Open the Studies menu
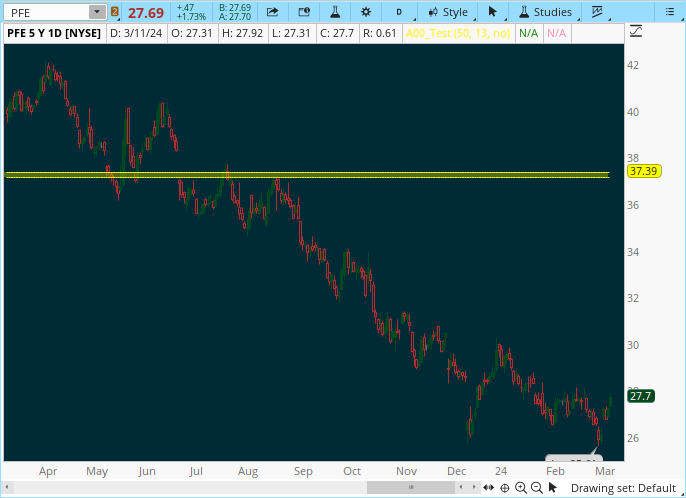686x498 pixels. click(x=546, y=12)
